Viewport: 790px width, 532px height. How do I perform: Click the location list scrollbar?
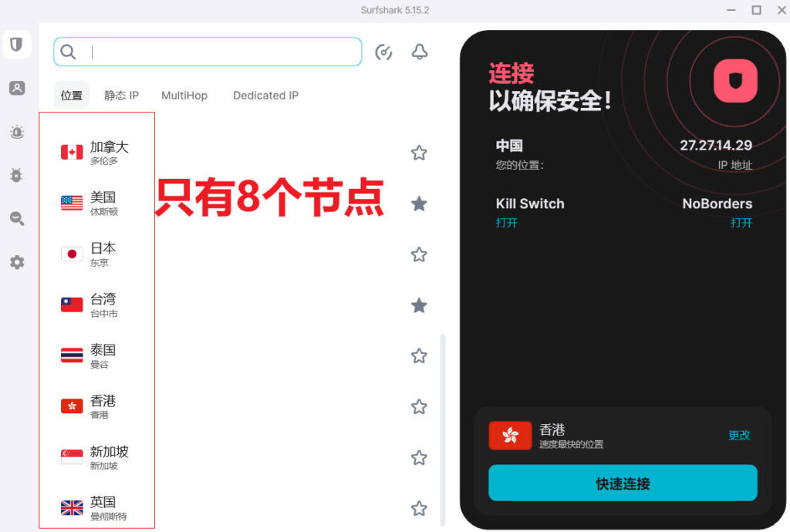click(442, 424)
